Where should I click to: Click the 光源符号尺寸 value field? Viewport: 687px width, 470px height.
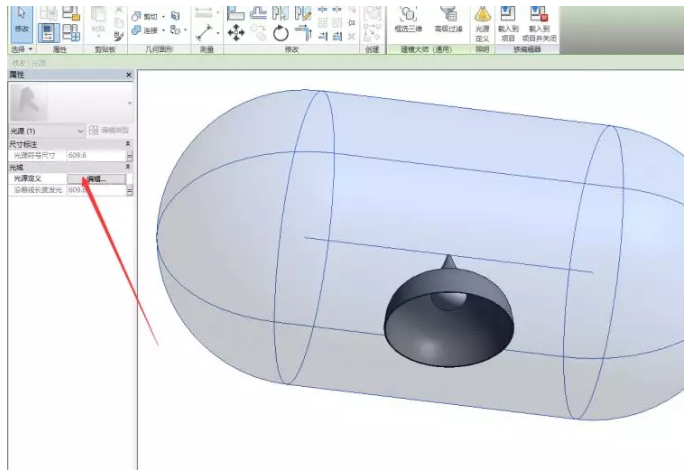pos(94,156)
